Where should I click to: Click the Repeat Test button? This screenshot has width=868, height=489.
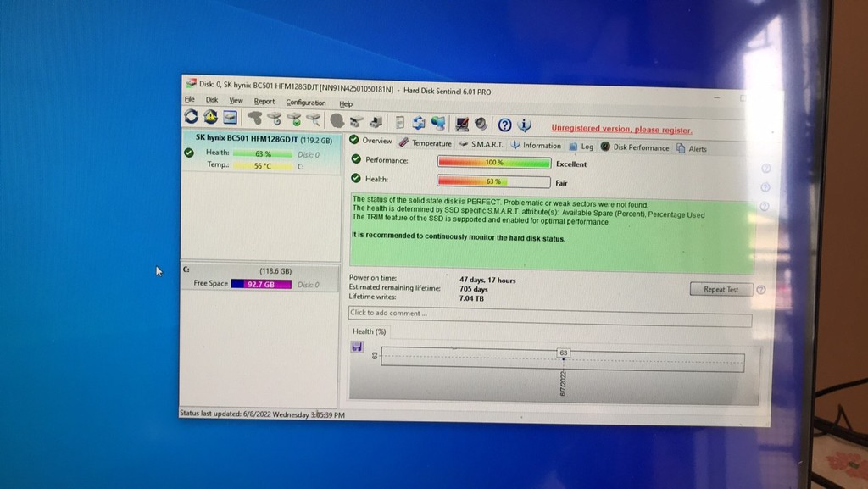pos(721,289)
